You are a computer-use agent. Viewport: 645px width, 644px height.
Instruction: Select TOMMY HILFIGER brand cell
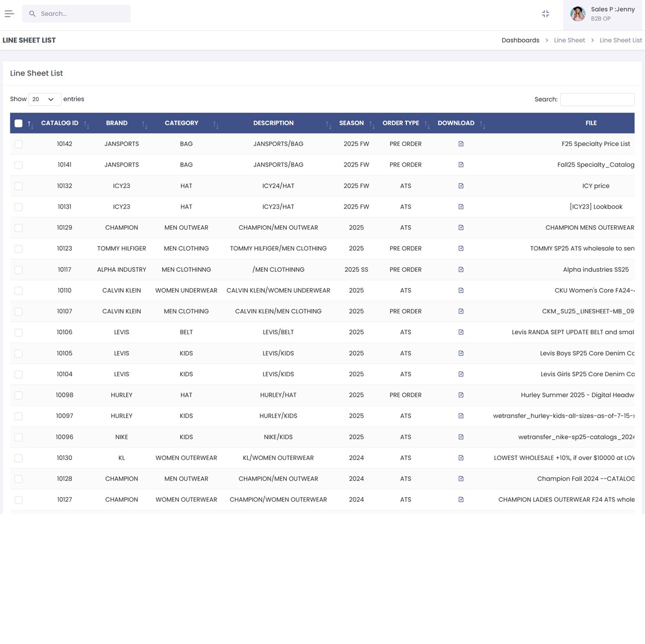point(121,249)
